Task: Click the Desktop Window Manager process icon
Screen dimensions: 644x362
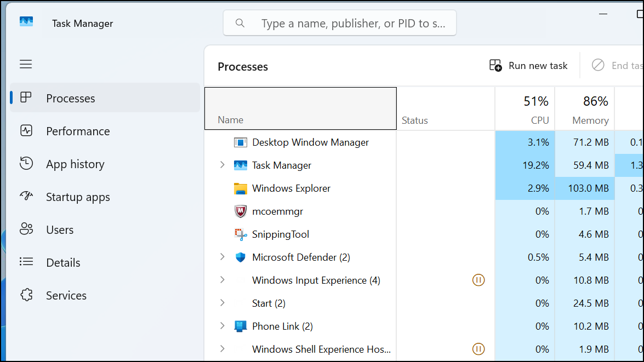Action: pyautogui.click(x=240, y=142)
